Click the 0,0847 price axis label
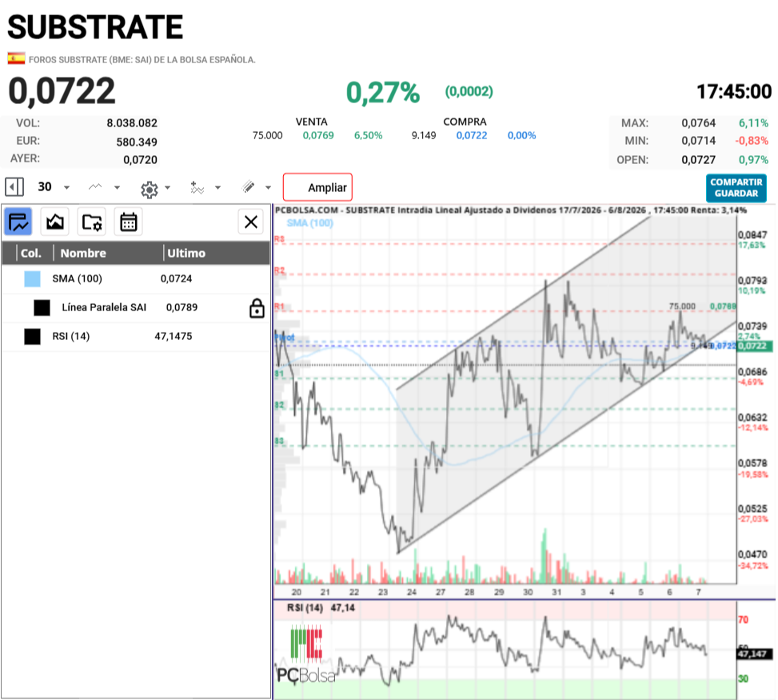The width and height of the screenshot is (778, 700). click(752, 235)
